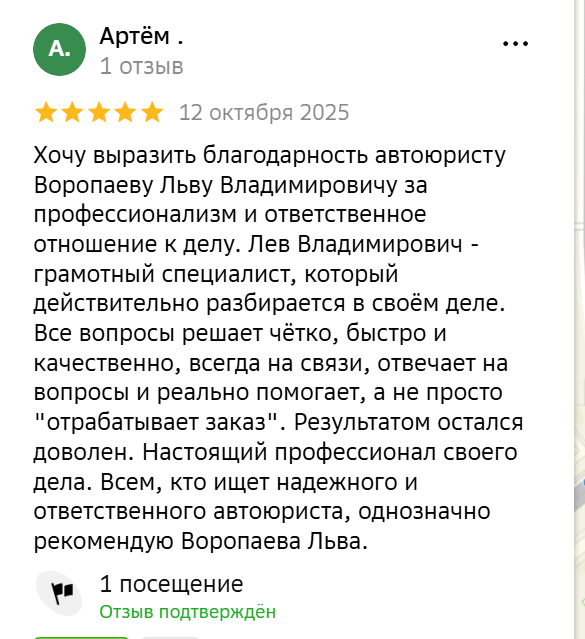Image resolution: width=585 pixels, height=639 pixels.
Task: Click the map strip at right edge
Action: 582,320
